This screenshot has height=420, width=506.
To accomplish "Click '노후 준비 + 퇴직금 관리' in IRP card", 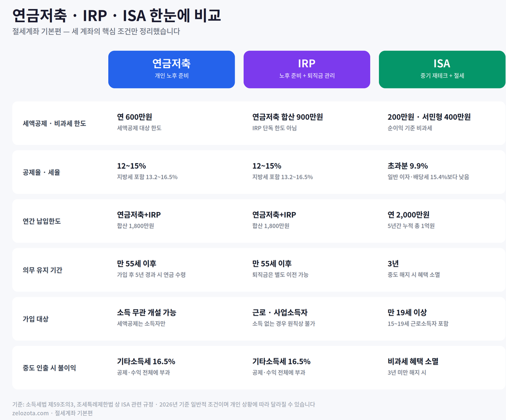I will click(x=306, y=76).
